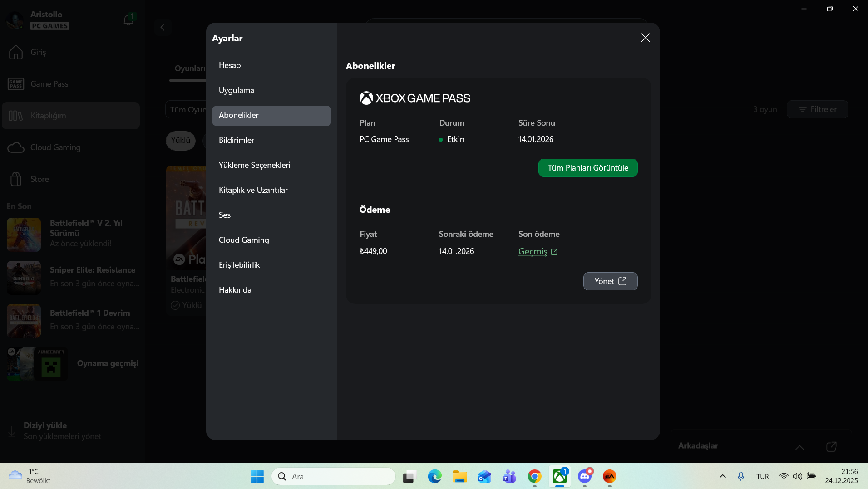Close the Ayarlar settings dialog
868x489 pixels.
click(x=645, y=38)
